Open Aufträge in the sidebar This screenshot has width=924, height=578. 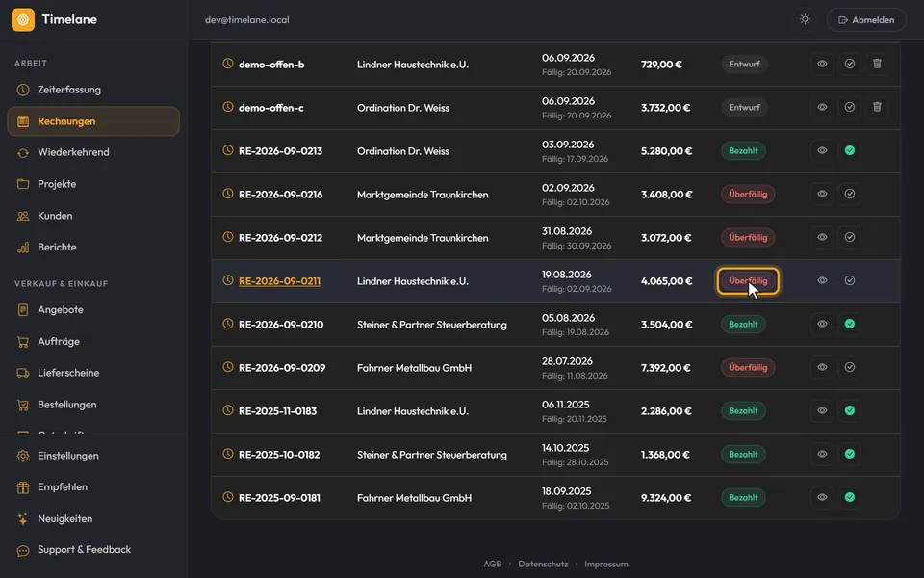[x=93, y=341]
